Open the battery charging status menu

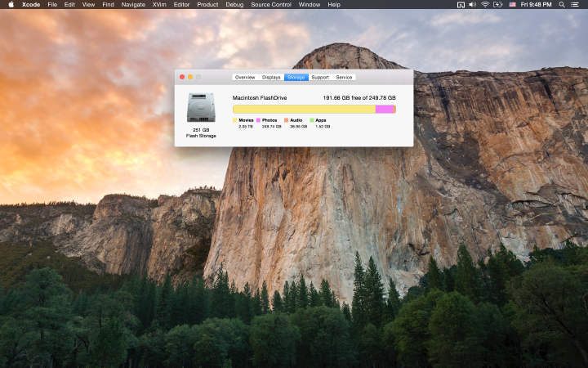(x=497, y=5)
